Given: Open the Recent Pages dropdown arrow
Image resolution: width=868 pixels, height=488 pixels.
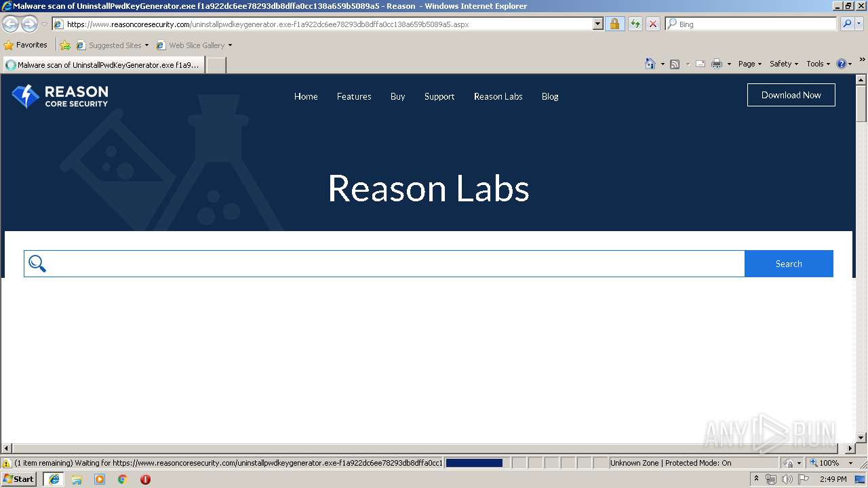Looking at the screenshot, I should [44, 24].
